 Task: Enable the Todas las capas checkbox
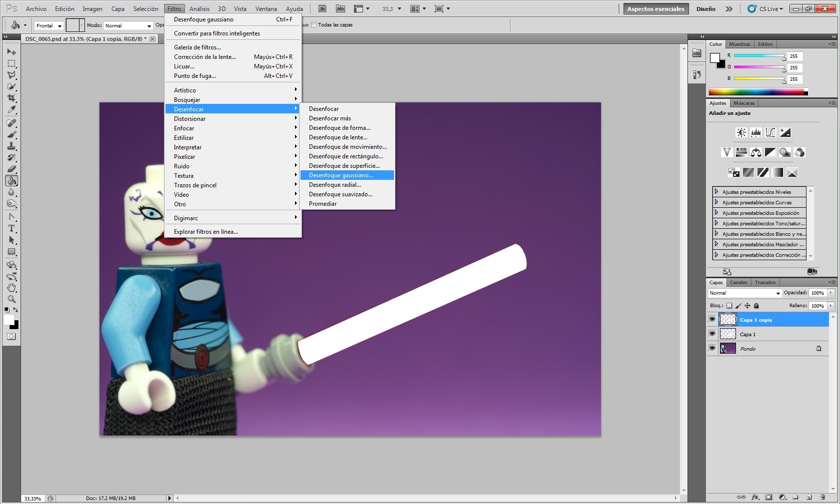click(314, 25)
